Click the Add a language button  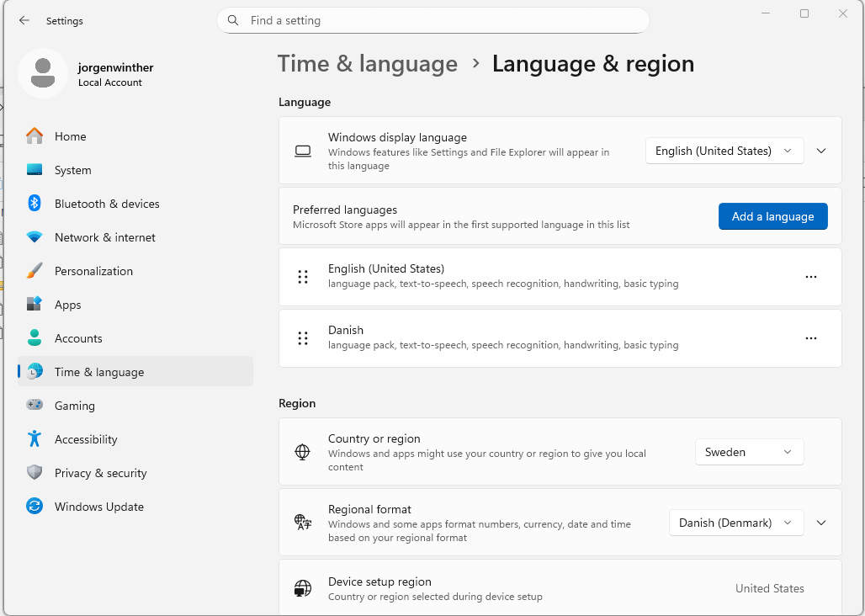point(773,216)
